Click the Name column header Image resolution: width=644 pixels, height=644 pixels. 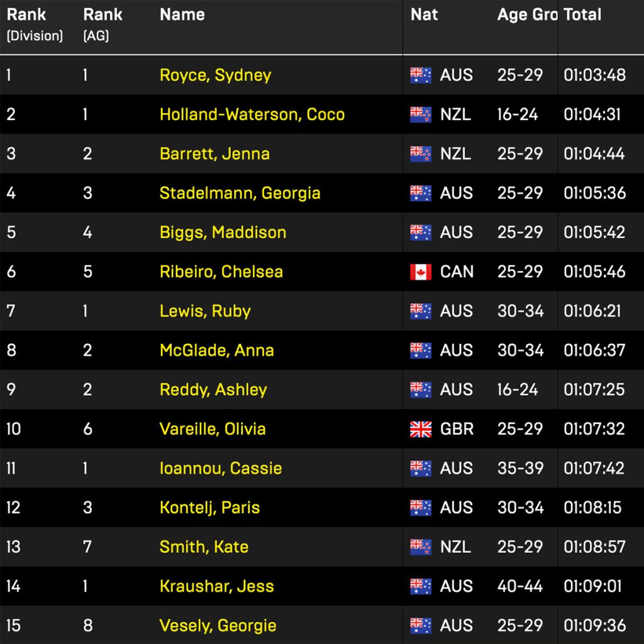pos(182,15)
